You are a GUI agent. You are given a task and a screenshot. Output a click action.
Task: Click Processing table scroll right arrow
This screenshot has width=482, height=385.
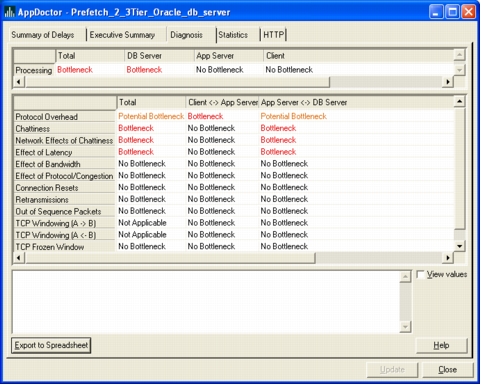(x=448, y=82)
